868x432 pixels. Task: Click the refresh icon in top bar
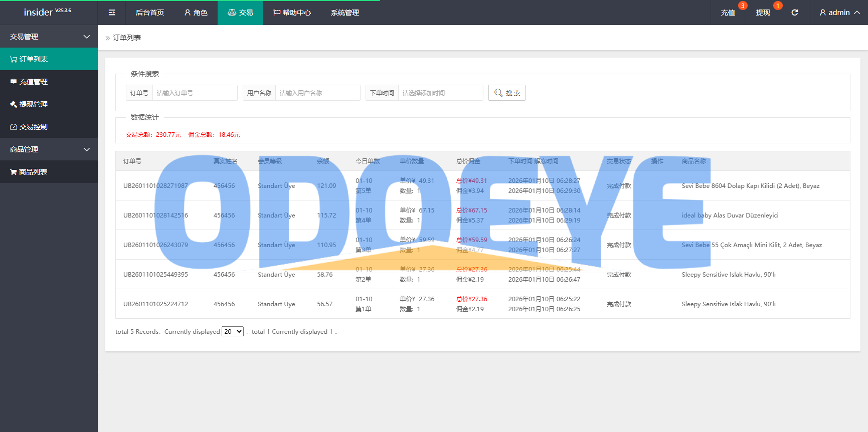coord(795,13)
